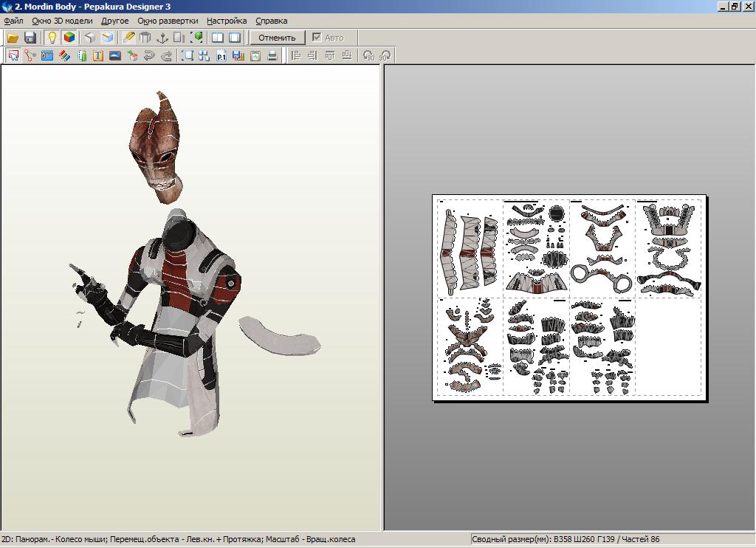The width and height of the screenshot is (756, 548).
Task: Click the gray door-shaped icon
Action: (x=179, y=38)
